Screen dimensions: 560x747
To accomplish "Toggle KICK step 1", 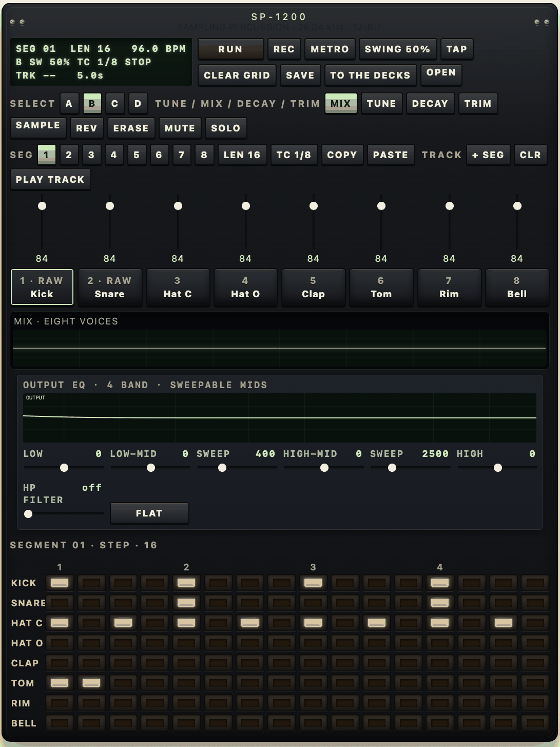I will (x=60, y=583).
